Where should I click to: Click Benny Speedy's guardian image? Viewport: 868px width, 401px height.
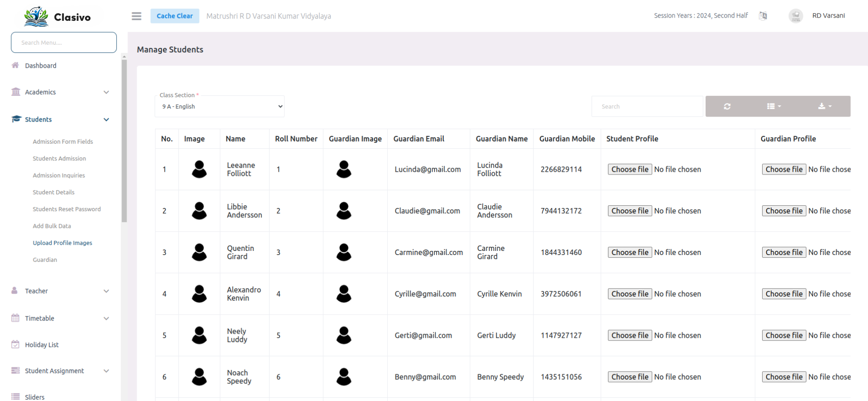(x=344, y=377)
